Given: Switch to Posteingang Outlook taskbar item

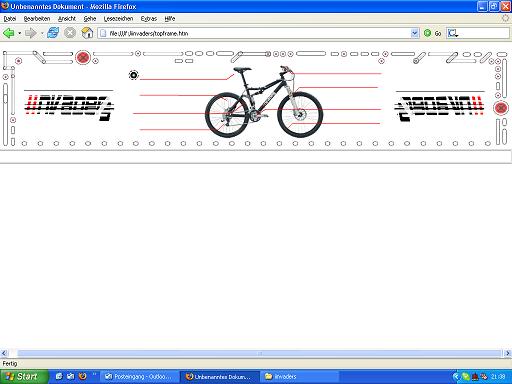Looking at the screenshot, I should pyautogui.click(x=139, y=377).
